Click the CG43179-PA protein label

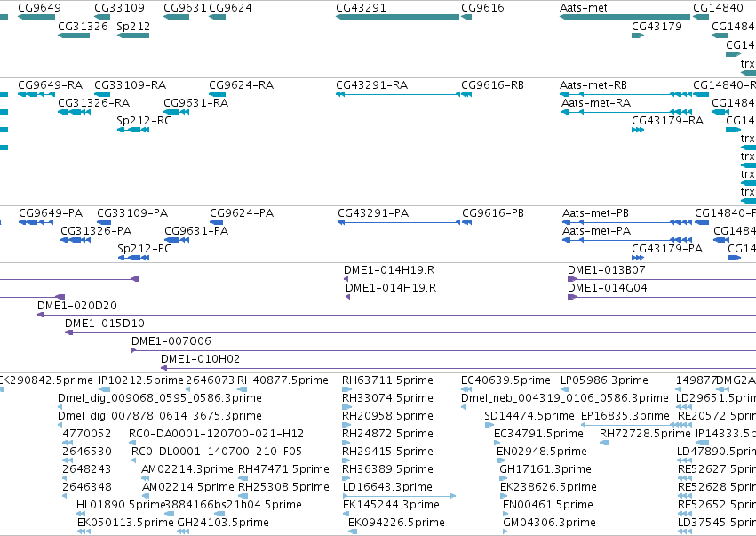667,249
